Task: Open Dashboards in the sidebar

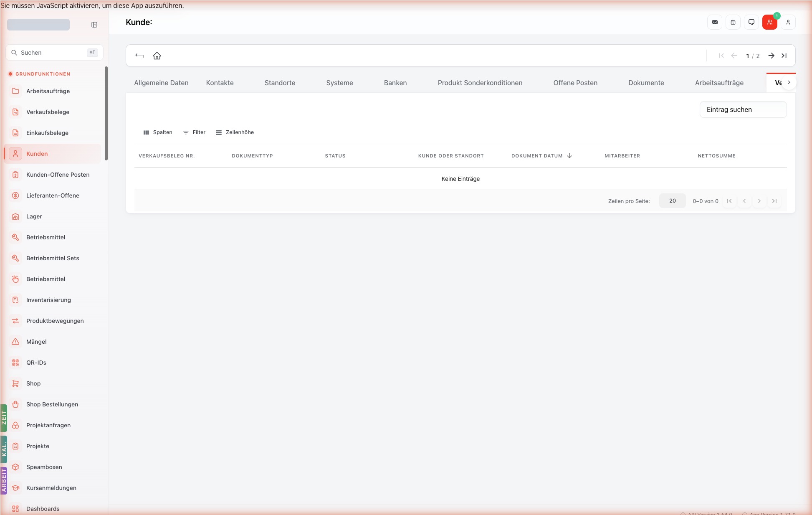Action: 53,509
